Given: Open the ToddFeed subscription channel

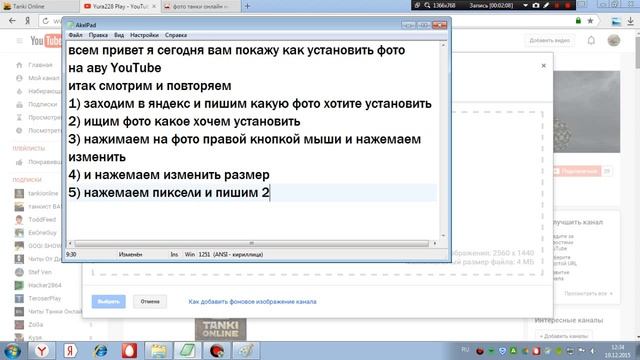Looking at the screenshot, I should (42, 220).
